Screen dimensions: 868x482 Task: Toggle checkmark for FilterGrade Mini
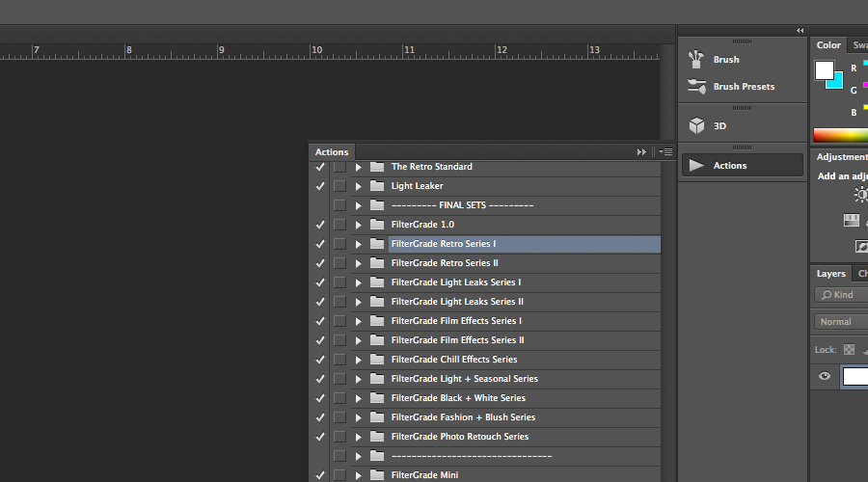coord(320,475)
